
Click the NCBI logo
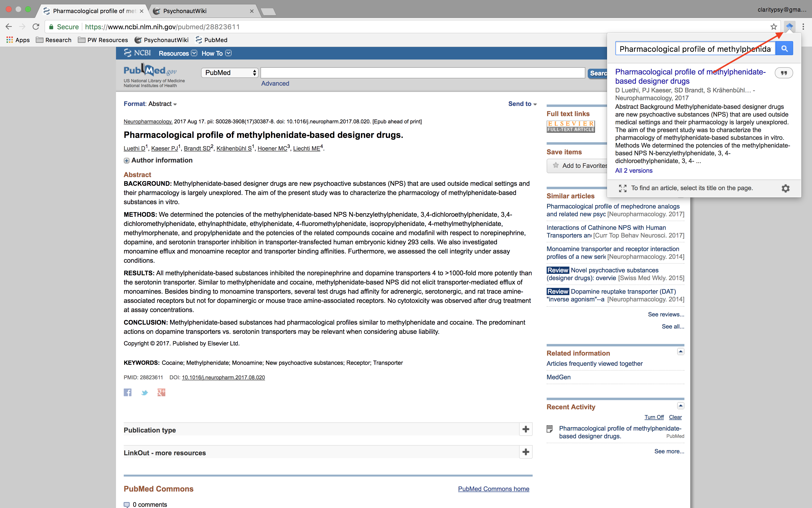pyautogui.click(x=137, y=53)
